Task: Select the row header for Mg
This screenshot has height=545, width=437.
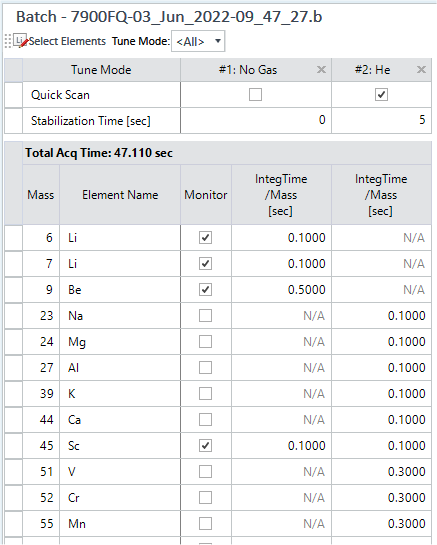Action: coord(14,342)
